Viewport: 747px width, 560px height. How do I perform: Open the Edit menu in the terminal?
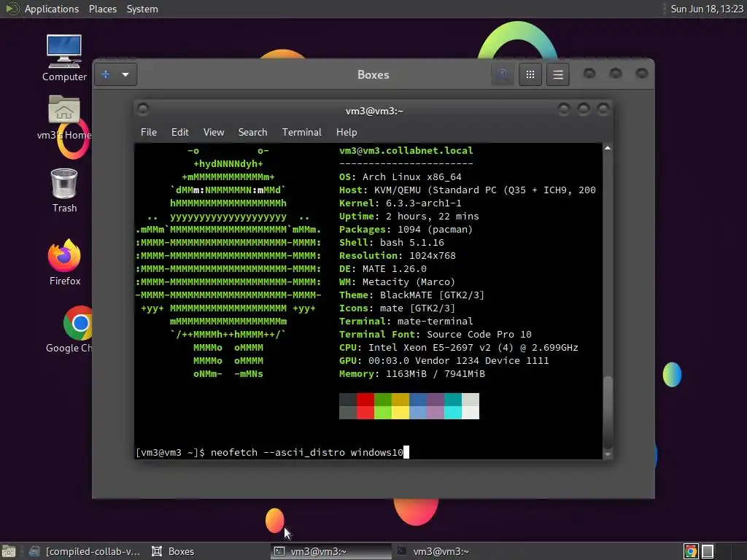point(179,132)
